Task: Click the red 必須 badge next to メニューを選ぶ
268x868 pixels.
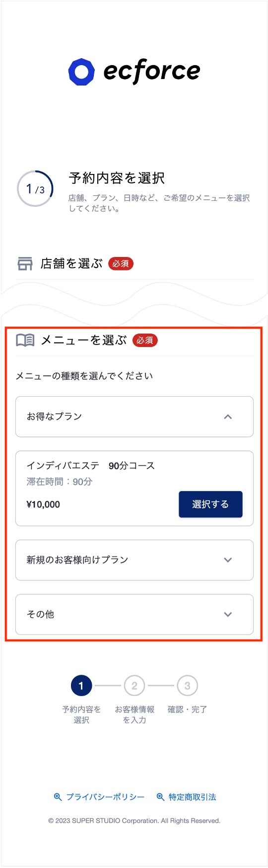Action: [x=145, y=341]
